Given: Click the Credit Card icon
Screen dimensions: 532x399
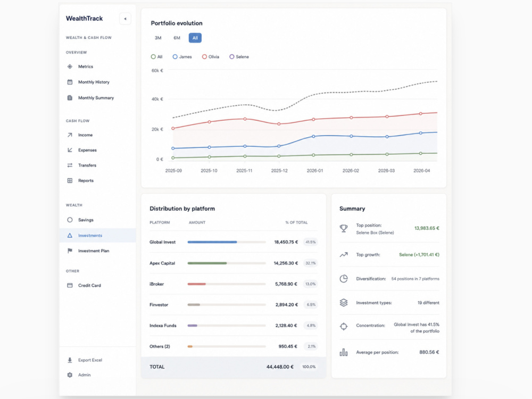Looking at the screenshot, I should coord(70,285).
